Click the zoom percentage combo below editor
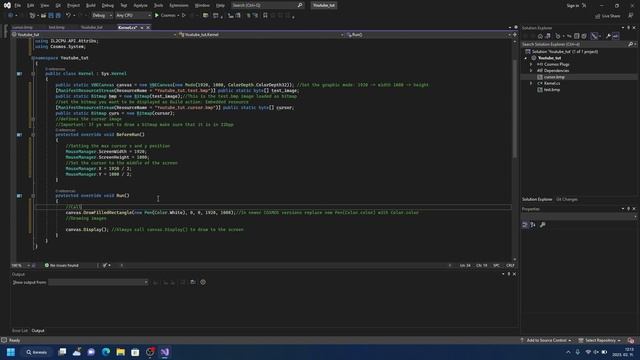Viewport: 640px width, 360px height. tap(21, 265)
